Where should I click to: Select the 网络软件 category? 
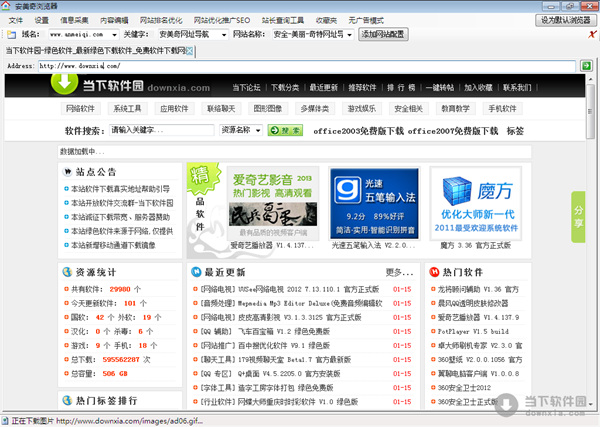(80, 109)
